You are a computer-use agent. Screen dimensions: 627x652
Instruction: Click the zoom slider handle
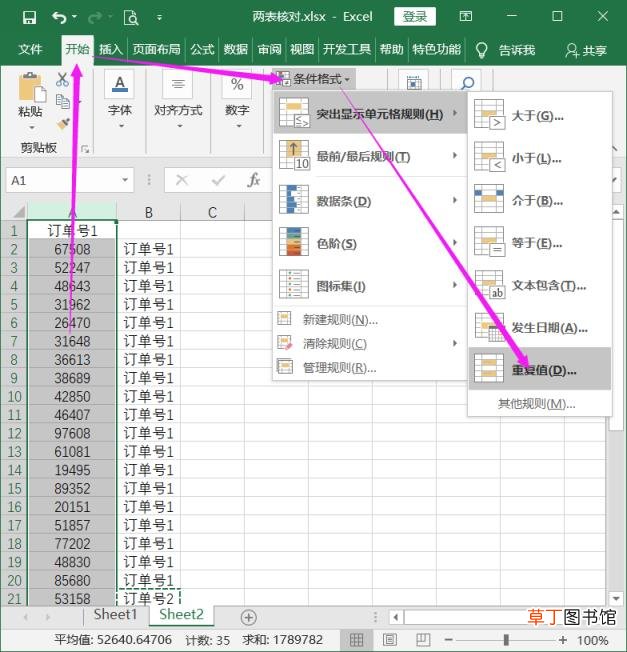506,640
